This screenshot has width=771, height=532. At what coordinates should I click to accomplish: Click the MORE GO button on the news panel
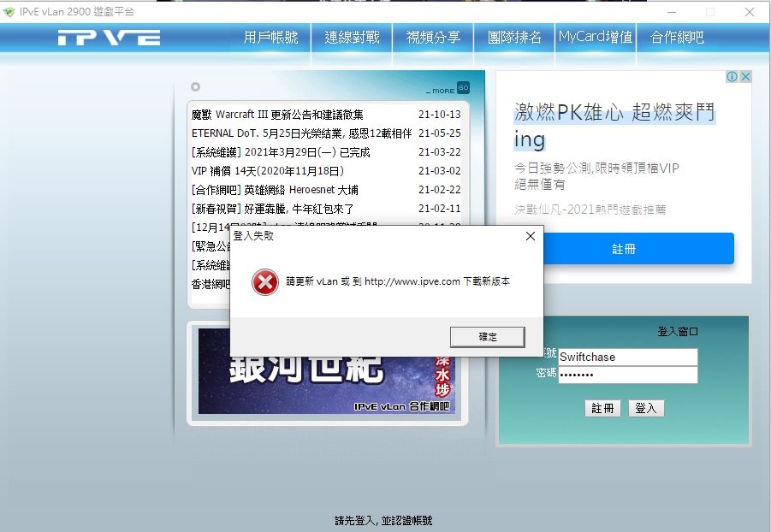pos(448,88)
